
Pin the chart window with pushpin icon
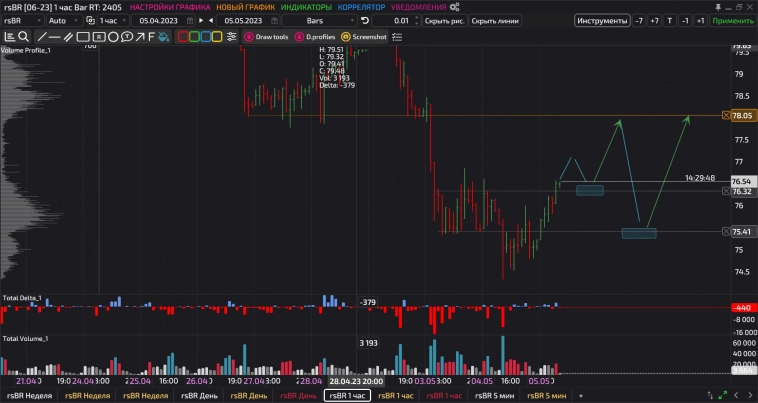[718, 7]
